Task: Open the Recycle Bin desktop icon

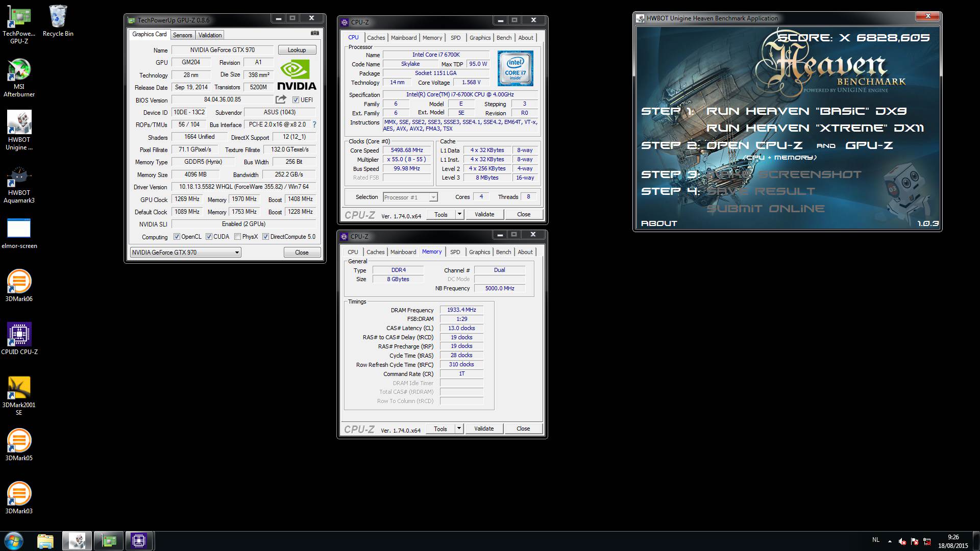Action: tap(58, 20)
